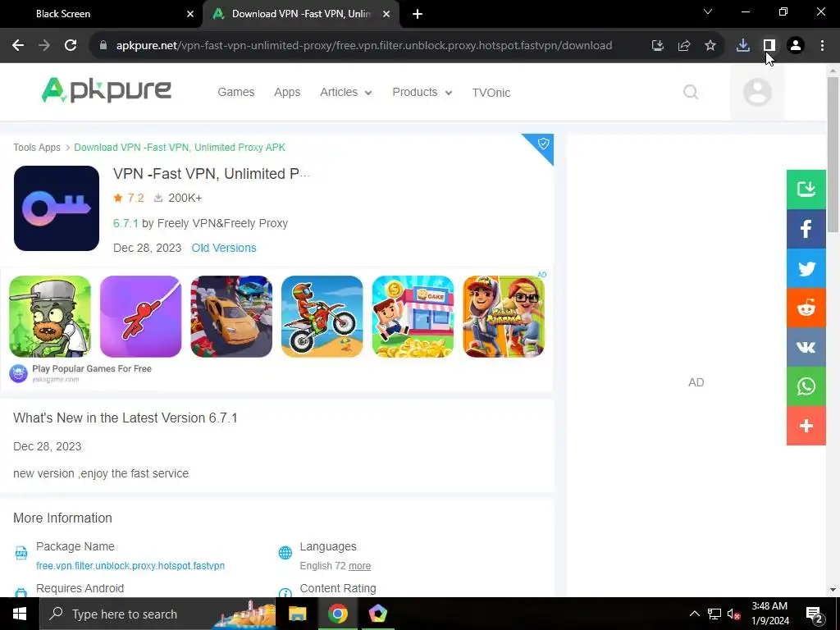Open Chrome from the taskbar

tap(337, 614)
